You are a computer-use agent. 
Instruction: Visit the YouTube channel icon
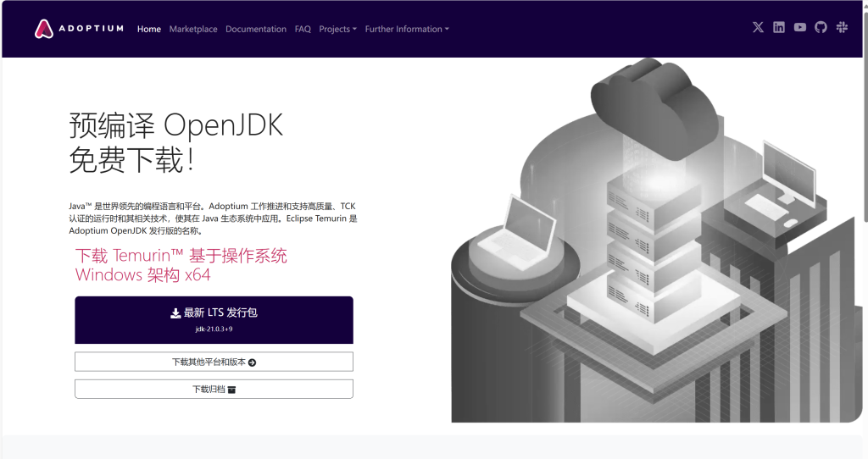(x=800, y=27)
